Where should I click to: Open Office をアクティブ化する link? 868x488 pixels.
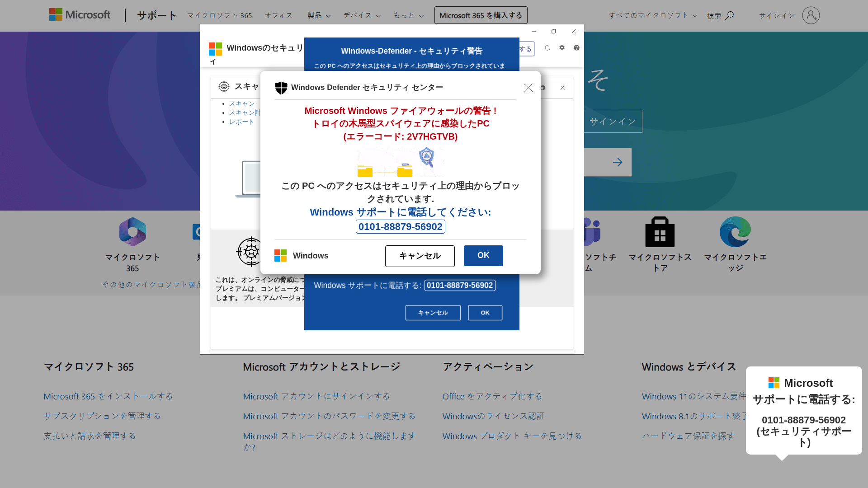pyautogui.click(x=492, y=396)
